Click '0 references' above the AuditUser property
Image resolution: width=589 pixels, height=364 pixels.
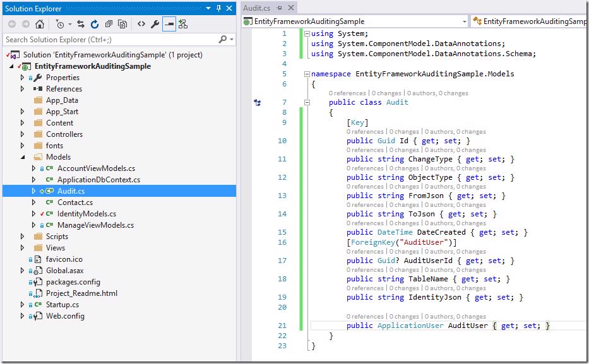pyautogui.click(x=365, y=317)
